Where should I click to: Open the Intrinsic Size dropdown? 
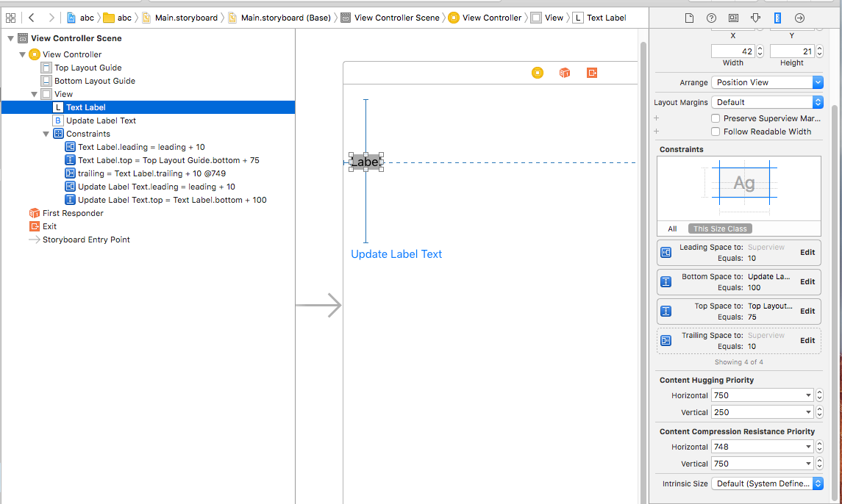767,483
